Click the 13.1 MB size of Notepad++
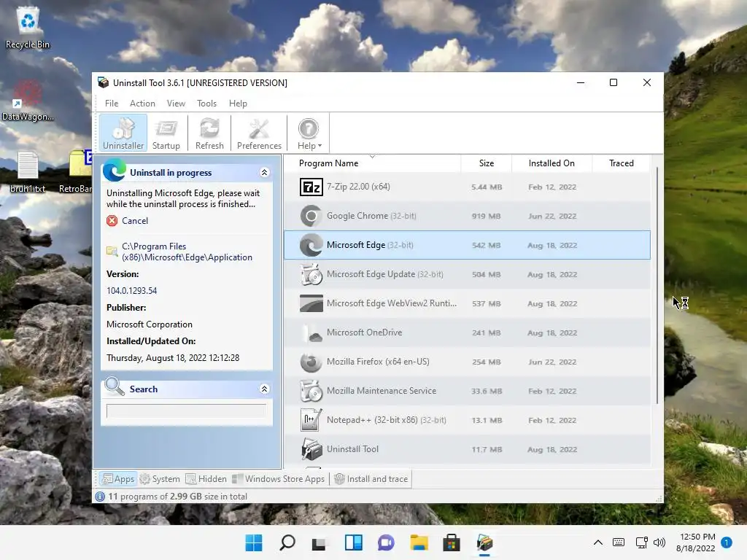 tap(486, 420)
